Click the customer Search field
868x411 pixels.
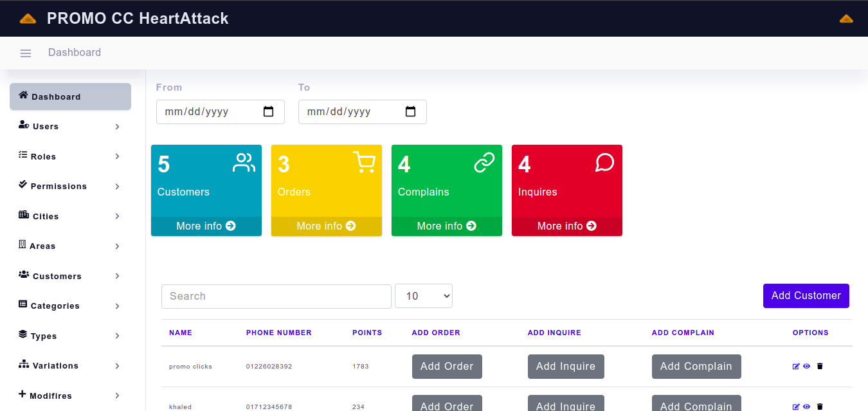[x=276, y=297]
